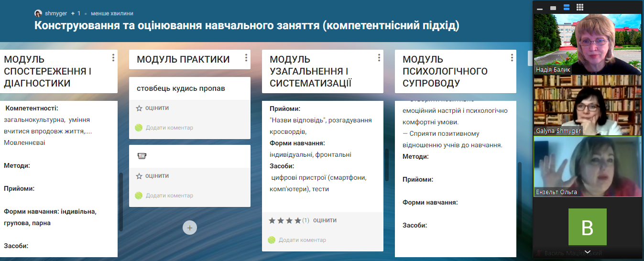This screenshot has height=261, width=644.
Task: Click the '+ 1' contributors indicator
Action: (76, 13)
